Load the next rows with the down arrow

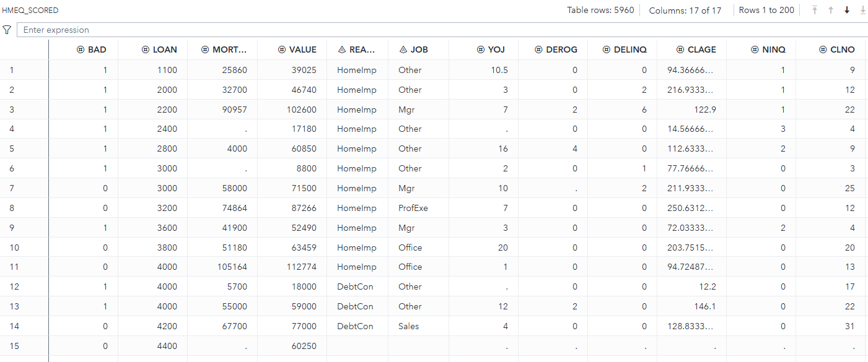click(x=846, y=10)
